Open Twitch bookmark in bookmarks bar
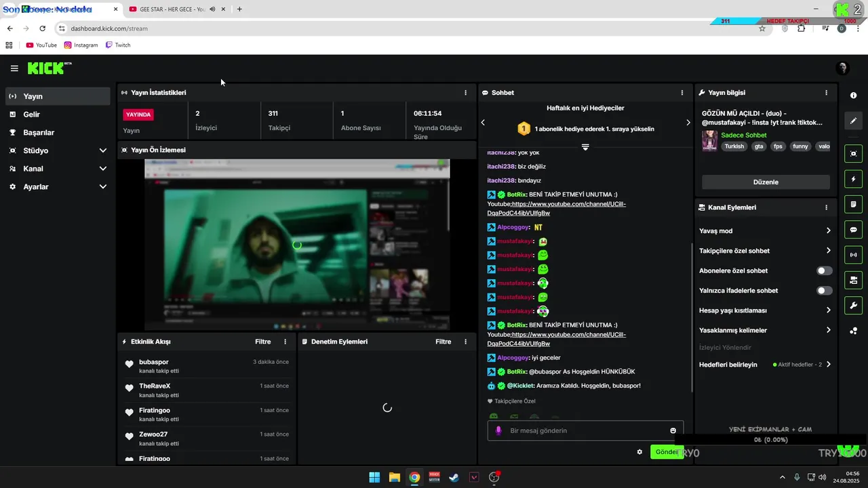868x488 pixels. click(119, 45)
